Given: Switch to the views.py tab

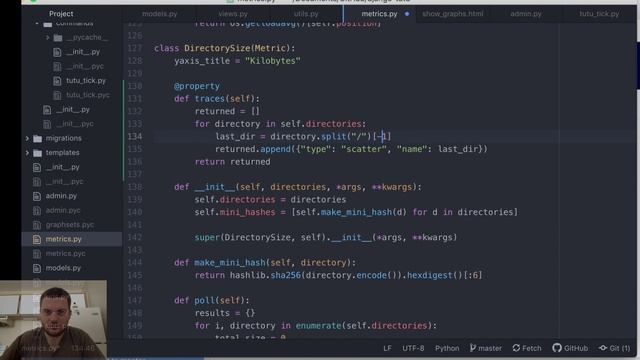Looking at the screenshot, I should (x=233, y=14).
